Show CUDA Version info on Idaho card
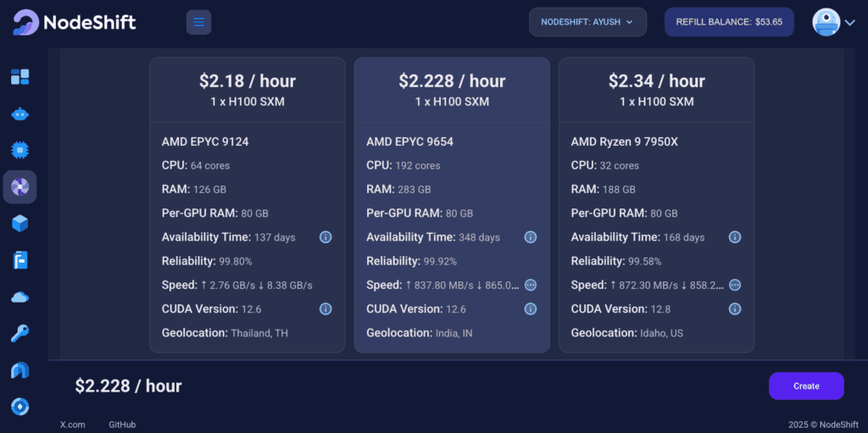The height and width of the screenshot is (433, 868). [735, 308]
